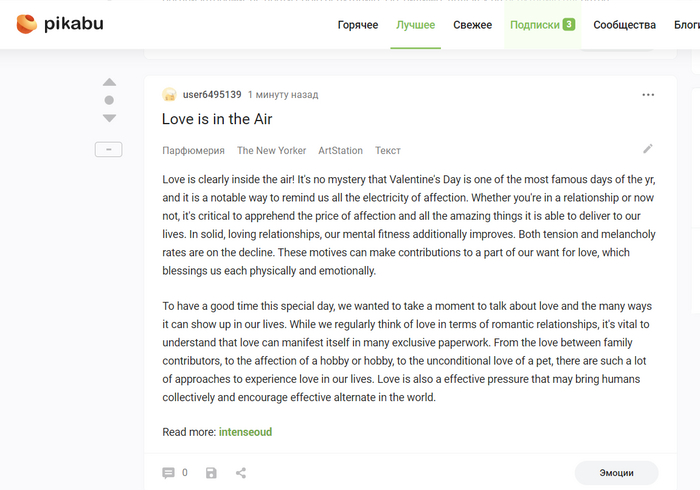700x490 pixels.
Task: Switch to the Горячее tab
Action: tap(360, 25)
